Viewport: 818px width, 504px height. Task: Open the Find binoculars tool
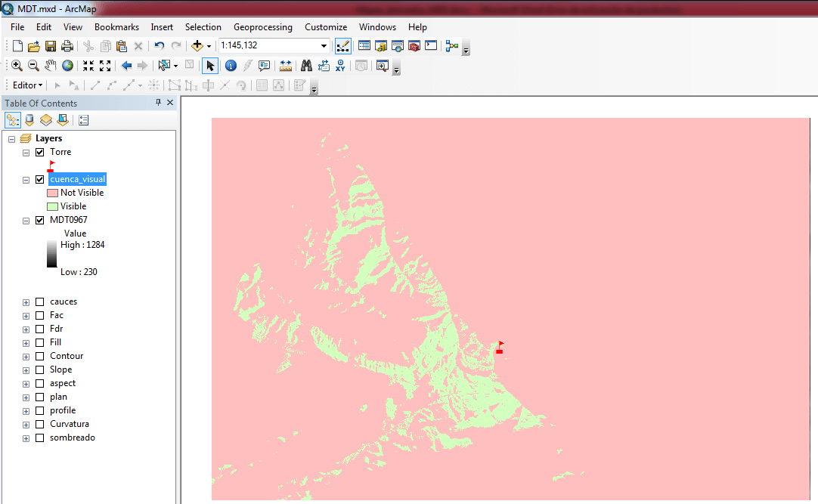(306, 66)
